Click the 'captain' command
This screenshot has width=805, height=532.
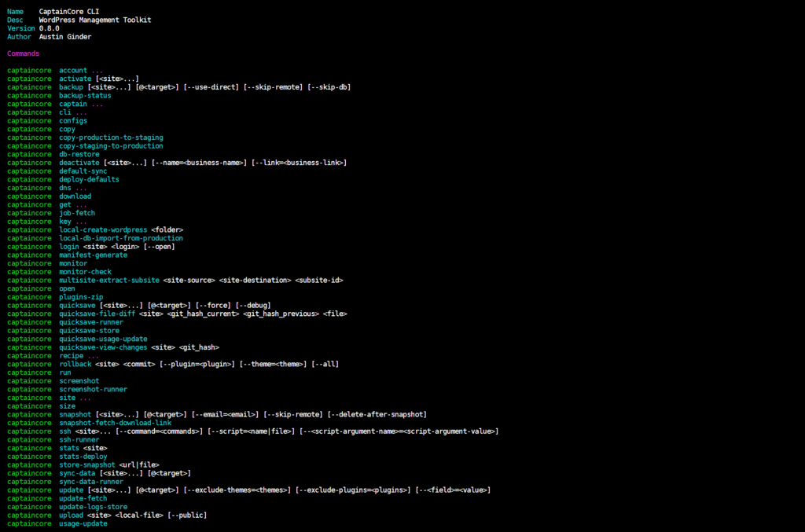pyautogui.click(x=73, y=105)
